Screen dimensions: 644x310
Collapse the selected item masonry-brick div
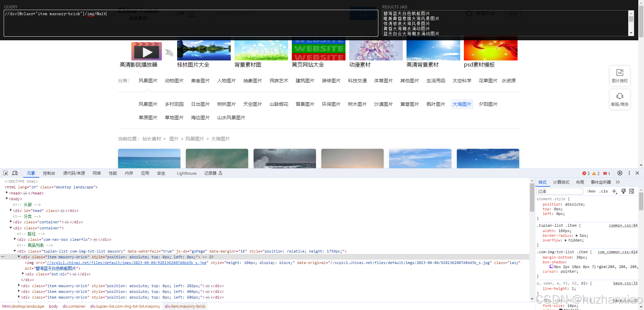[19, 257]
